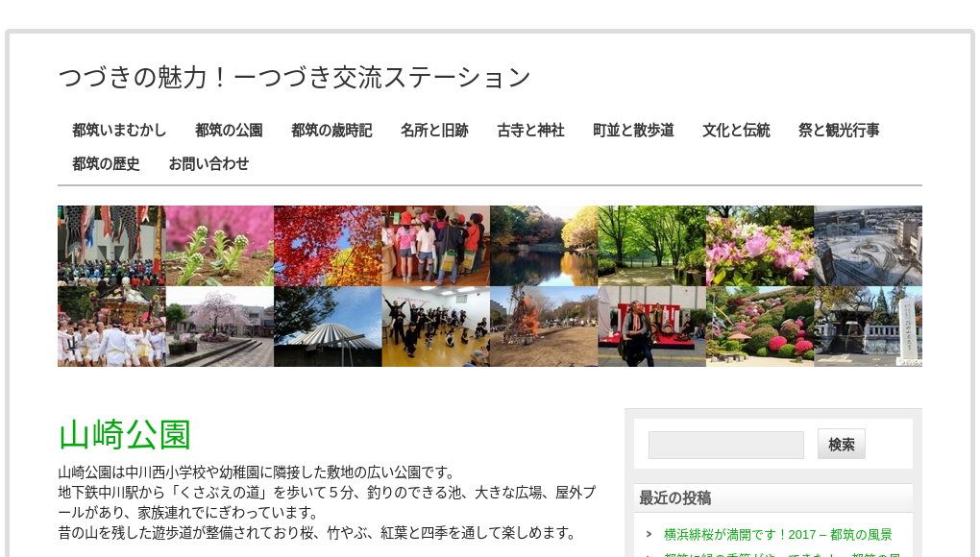980x557 pixels.
Task: Click the site title つづきの魅力！ーつづき交流ステーション
Action: pyautogui.click(x=294, y=77)
